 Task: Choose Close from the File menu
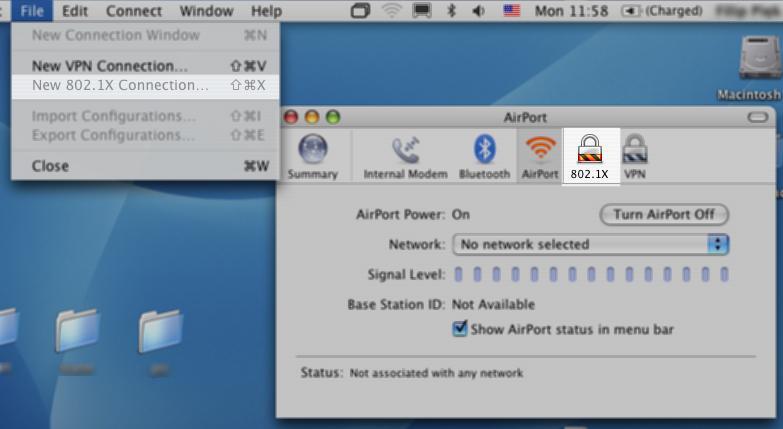pos(145,166)
